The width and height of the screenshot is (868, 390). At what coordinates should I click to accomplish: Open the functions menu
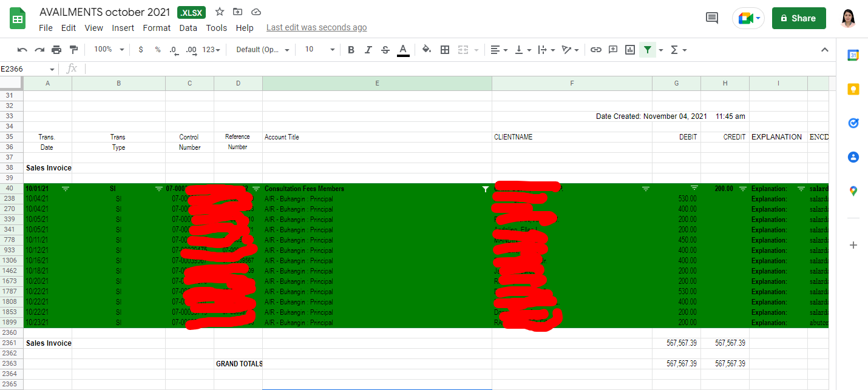pyautogui.click(x=678, y=50)
